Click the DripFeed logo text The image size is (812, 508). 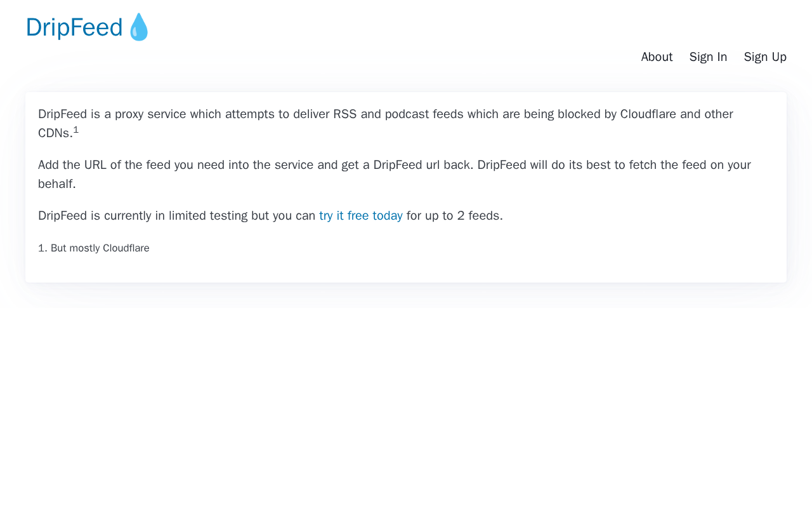coord(74,27)
